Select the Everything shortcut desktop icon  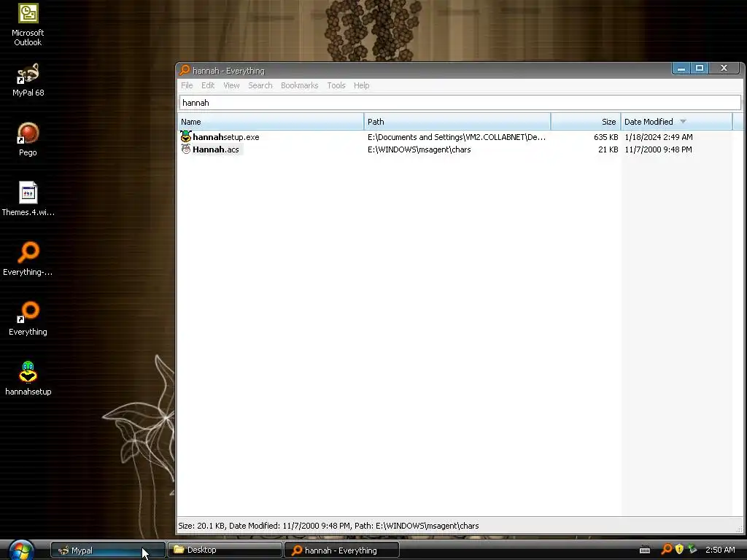[28, 319]
